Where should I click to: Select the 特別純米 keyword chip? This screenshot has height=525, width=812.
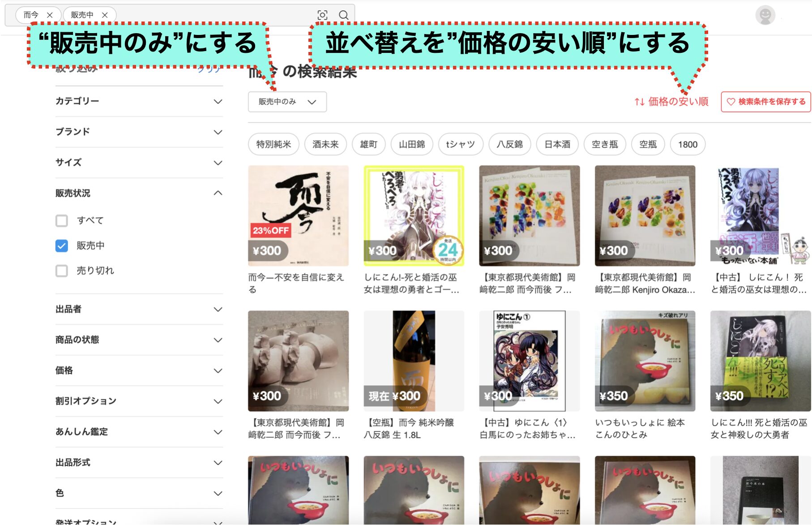pyautogui.click(x=274, y=144)
